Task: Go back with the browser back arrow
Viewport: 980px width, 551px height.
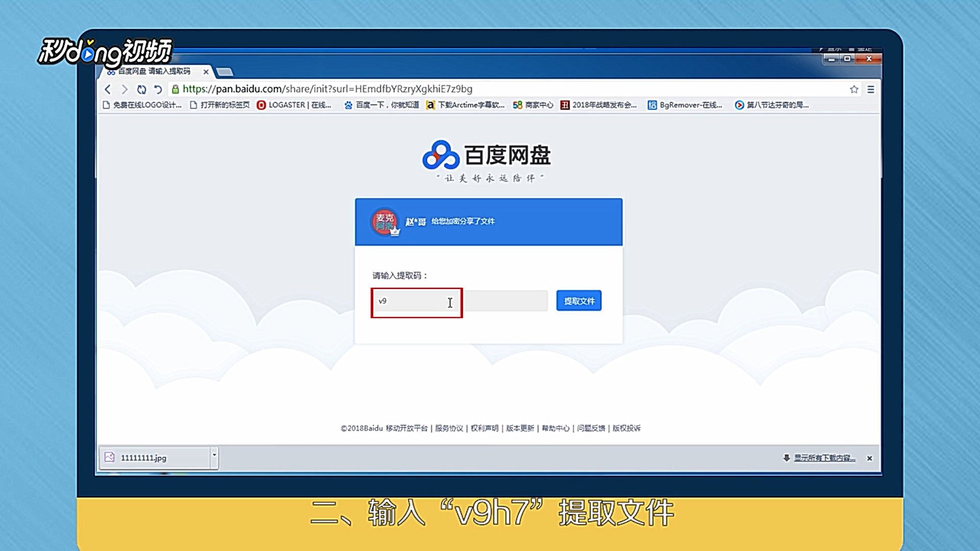Action: [x=108, y=89]
